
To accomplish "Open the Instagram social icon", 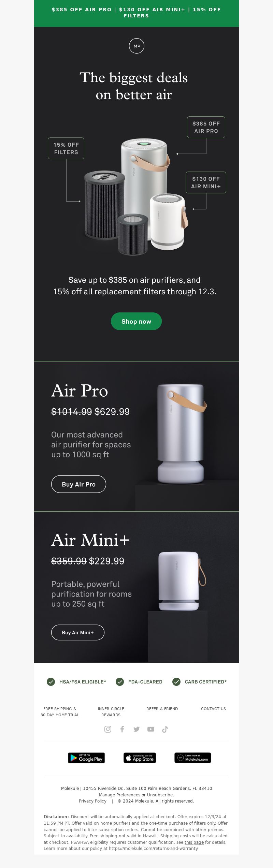I will [x=108, y=729].
